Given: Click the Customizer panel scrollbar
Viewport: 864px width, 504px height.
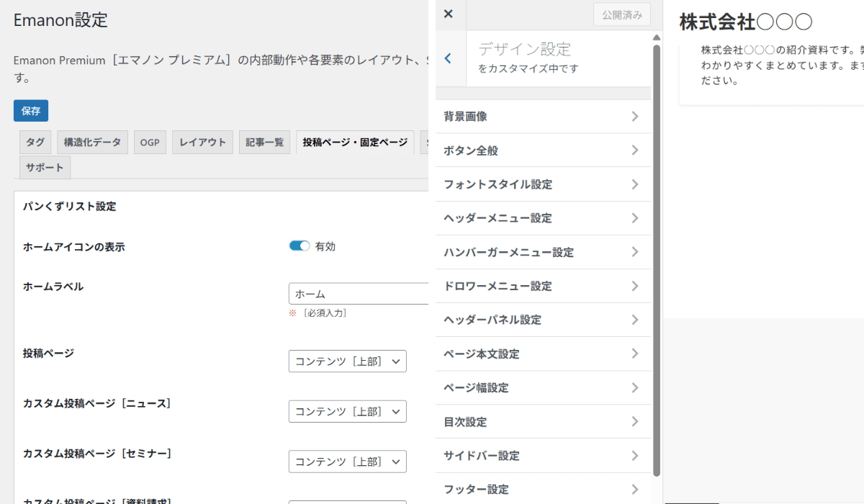Looking at the screenshot, I should coord(655,274).
